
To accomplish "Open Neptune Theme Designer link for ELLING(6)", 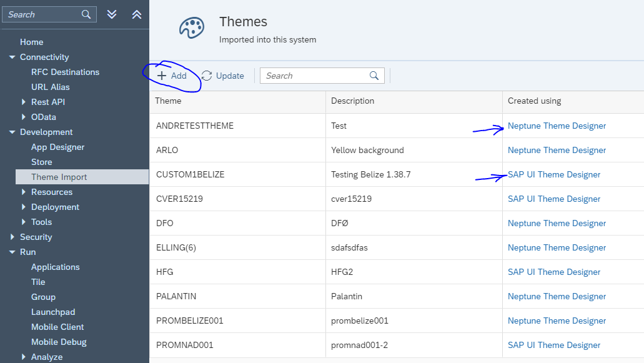I will pos(557,247).
